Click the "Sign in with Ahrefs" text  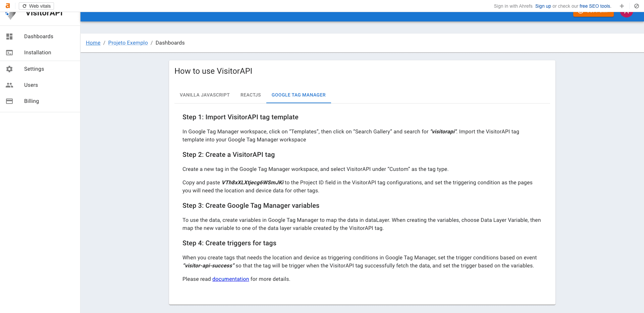pos(513,6)
